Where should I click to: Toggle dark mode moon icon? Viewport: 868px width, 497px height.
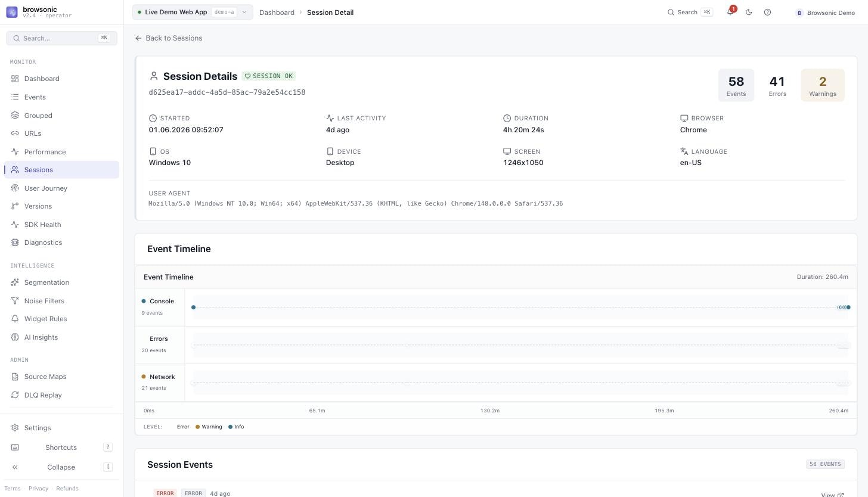click(x=749, y=12)
